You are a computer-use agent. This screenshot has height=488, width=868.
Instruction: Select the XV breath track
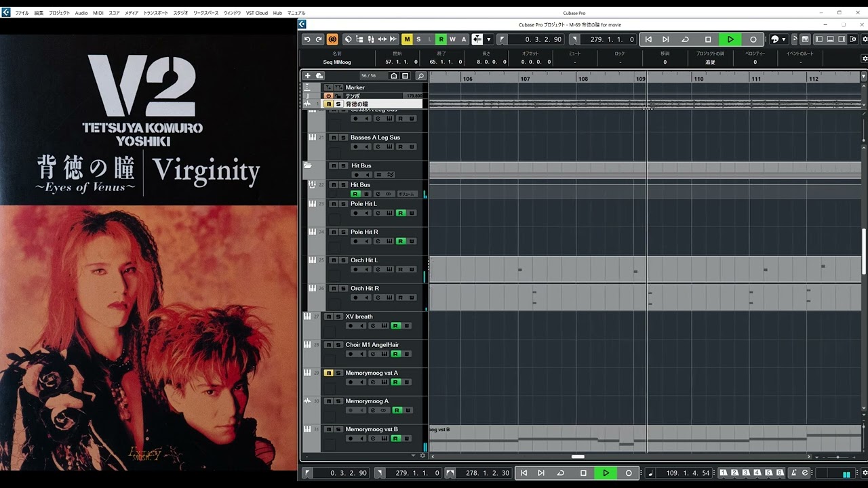coord(359,317)
